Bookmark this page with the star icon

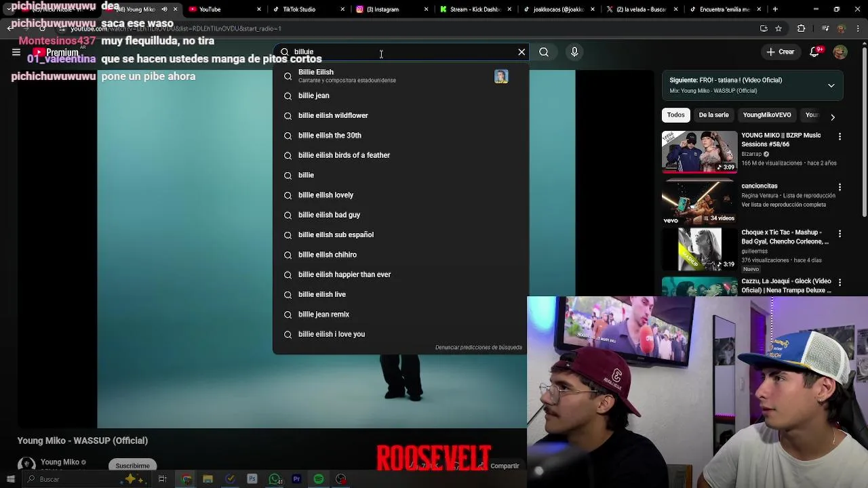778,28
